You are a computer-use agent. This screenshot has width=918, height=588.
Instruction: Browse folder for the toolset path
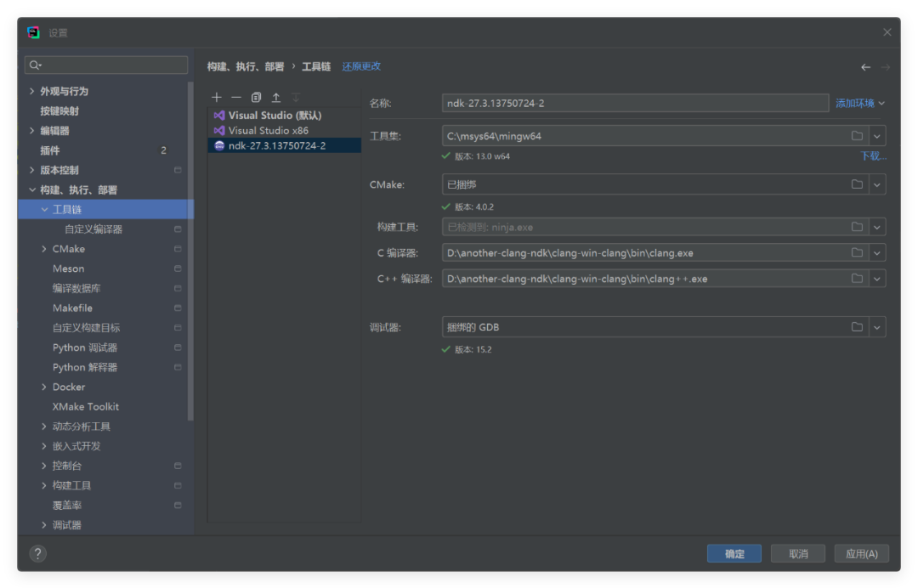coord(857,136)
